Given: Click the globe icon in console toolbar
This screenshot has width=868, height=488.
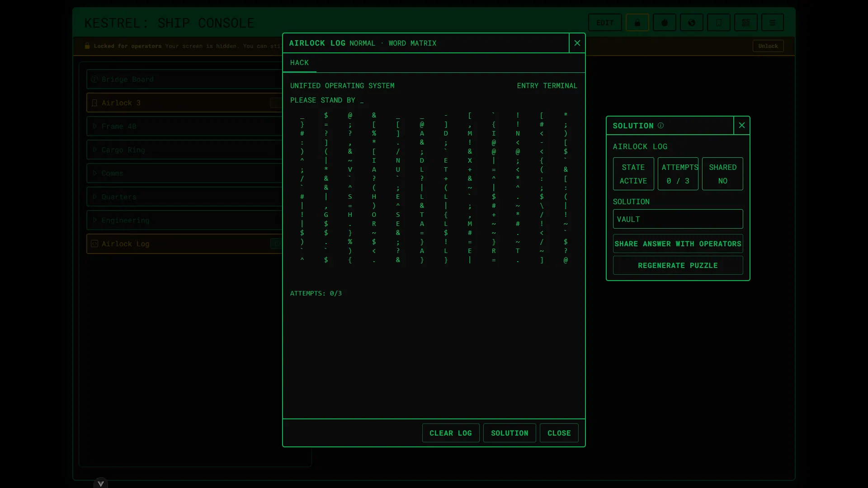Looking at the screenshot, I should click(x=692, y=23).
